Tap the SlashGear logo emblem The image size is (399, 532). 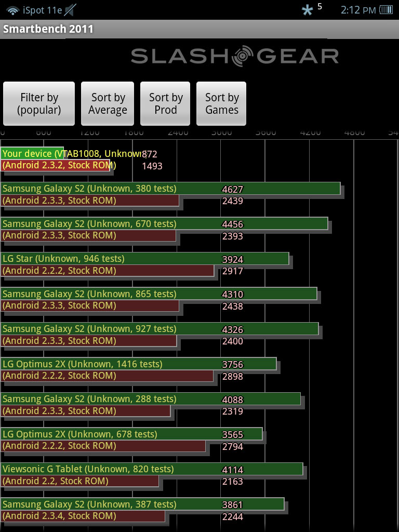coord(243,56)
